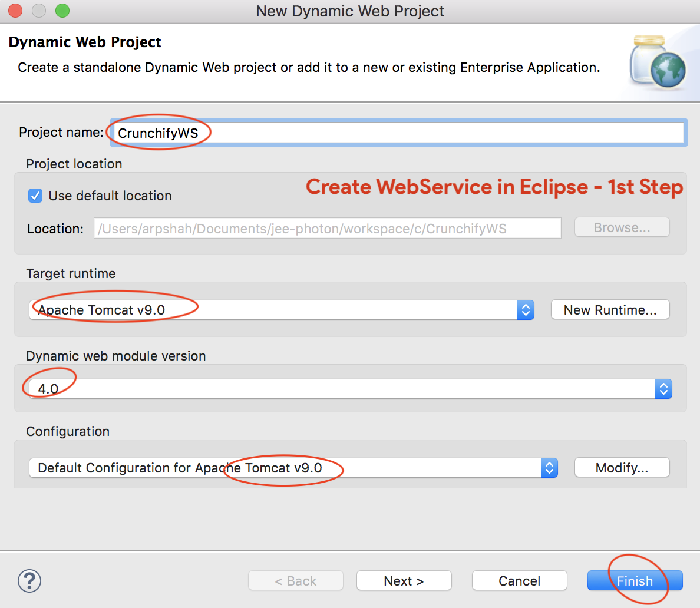Close the dialog with the red window button
This screenshot has width=700, height=608.
pyautogui.click(x=15, y=11)
